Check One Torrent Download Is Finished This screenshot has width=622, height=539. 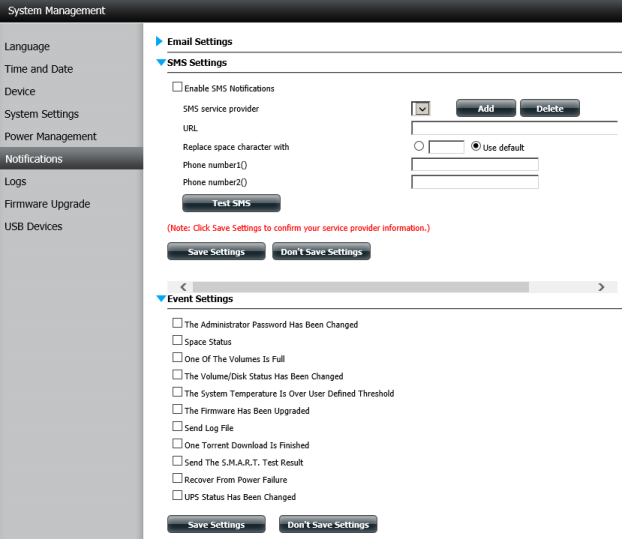pos(177,443)
